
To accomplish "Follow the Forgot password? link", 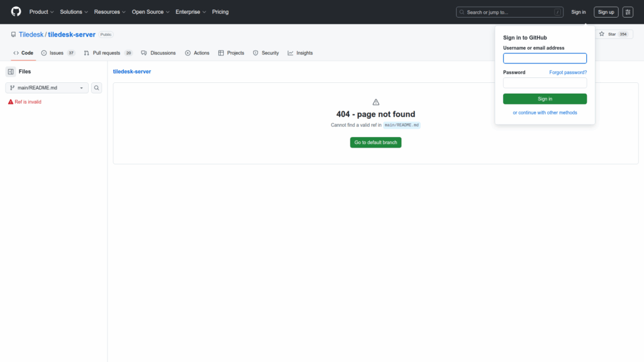I will coord(568,72).
